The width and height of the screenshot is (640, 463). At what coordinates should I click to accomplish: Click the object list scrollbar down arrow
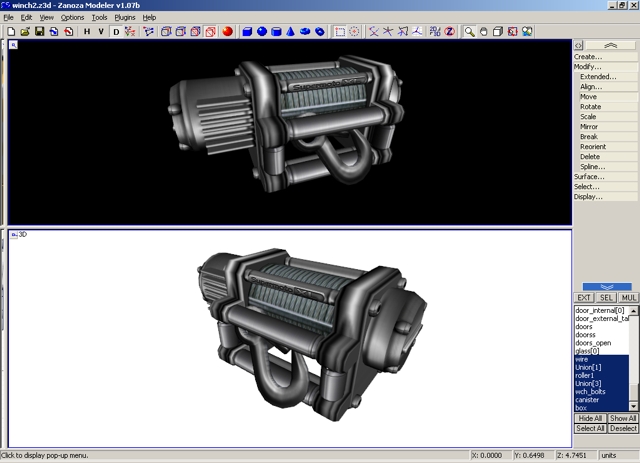(x=634, y=407)
